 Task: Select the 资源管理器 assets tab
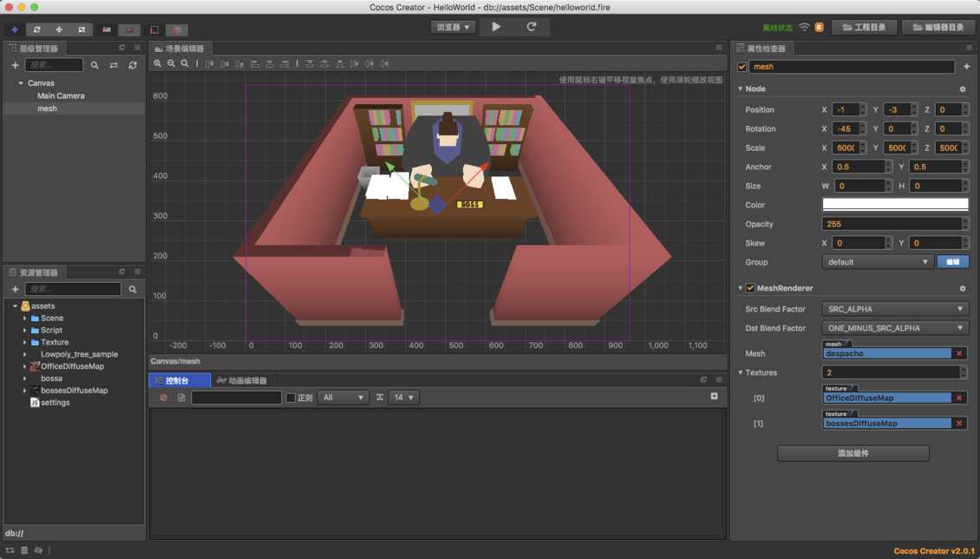[x=35, y=273]
